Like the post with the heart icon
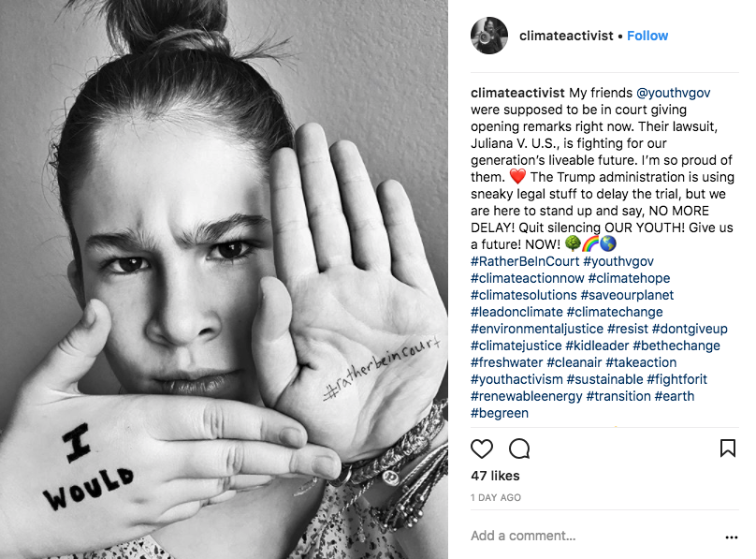Viewport: 756px width, 559px height. (481, 449)
